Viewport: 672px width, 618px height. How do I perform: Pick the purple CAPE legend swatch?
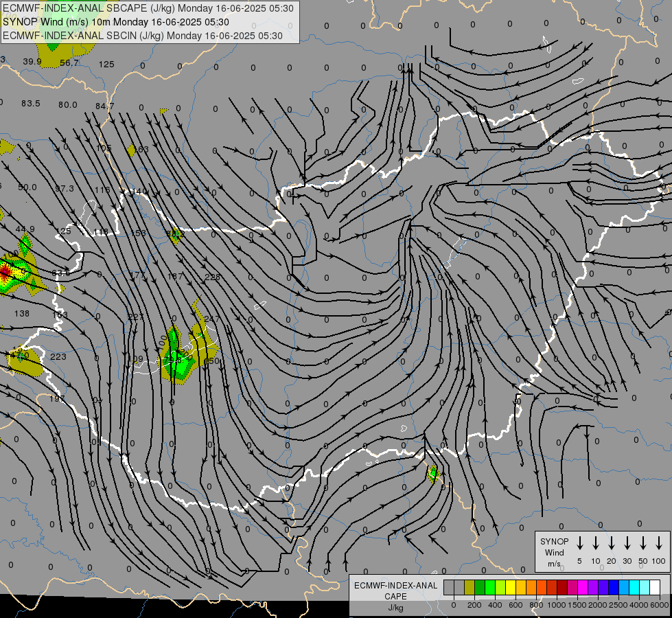(x=592, y=587)
